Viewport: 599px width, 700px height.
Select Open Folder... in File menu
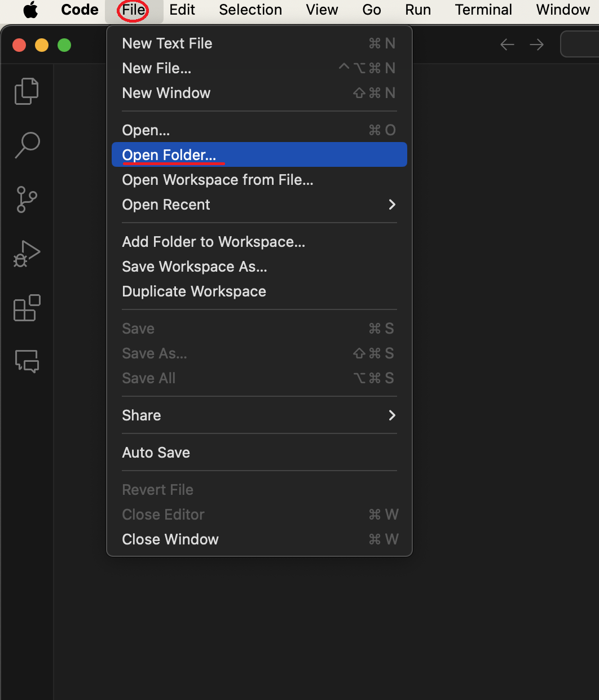[x=259, y=155]
